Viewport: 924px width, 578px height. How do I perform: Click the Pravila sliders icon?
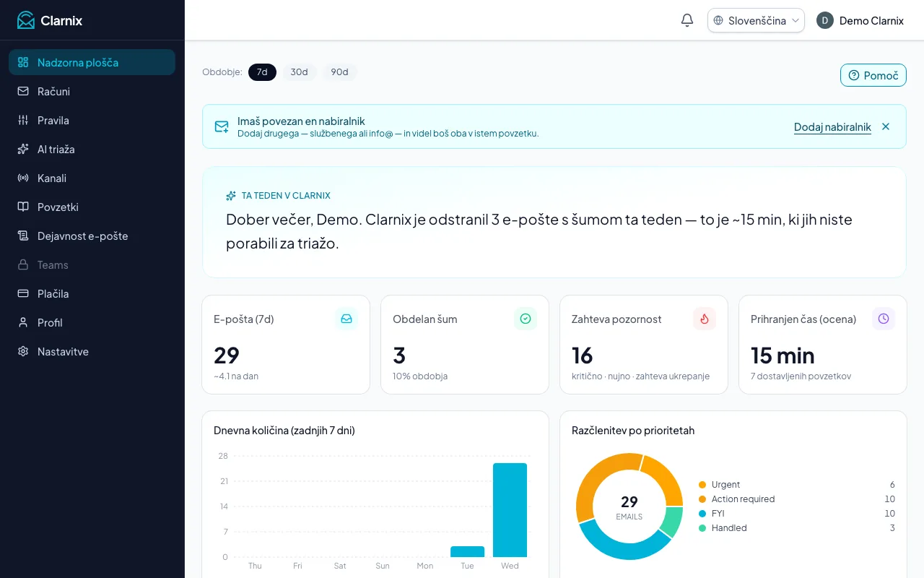(x=23, y=120)
